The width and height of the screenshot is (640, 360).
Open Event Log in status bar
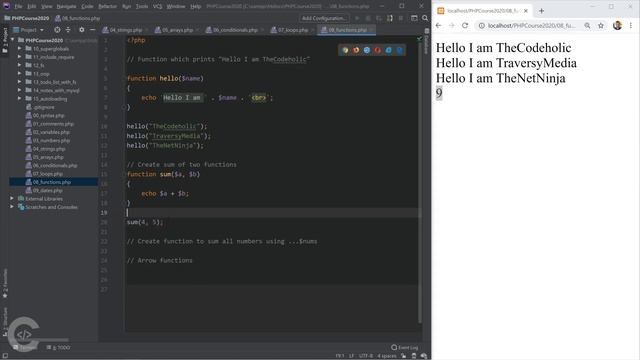pyautogui.click(x=404, y=347)
